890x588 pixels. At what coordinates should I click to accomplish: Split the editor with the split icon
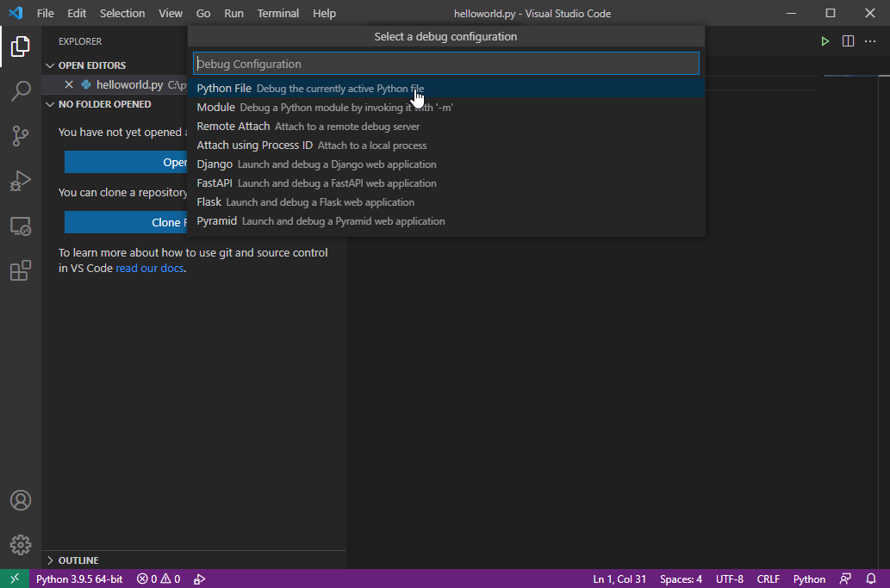pos(848,41)
